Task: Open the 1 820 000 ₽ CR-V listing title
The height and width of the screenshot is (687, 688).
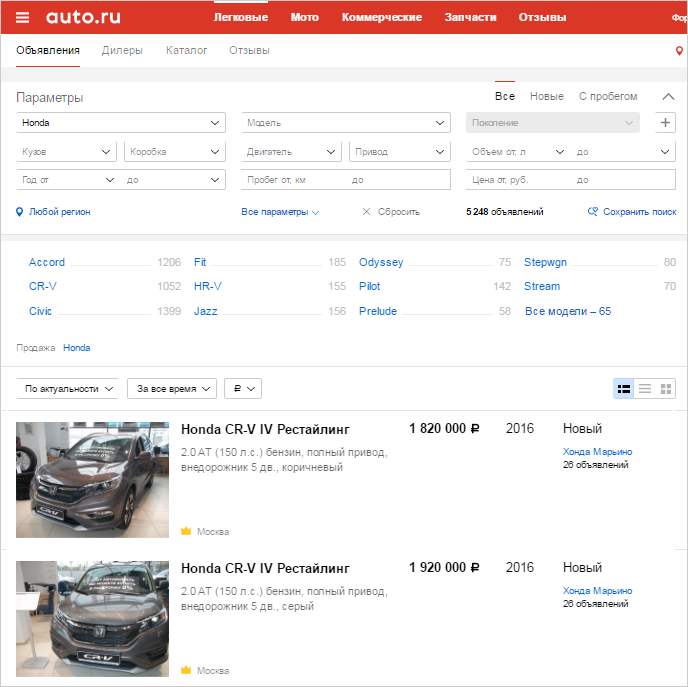Action: click(265, 429)
